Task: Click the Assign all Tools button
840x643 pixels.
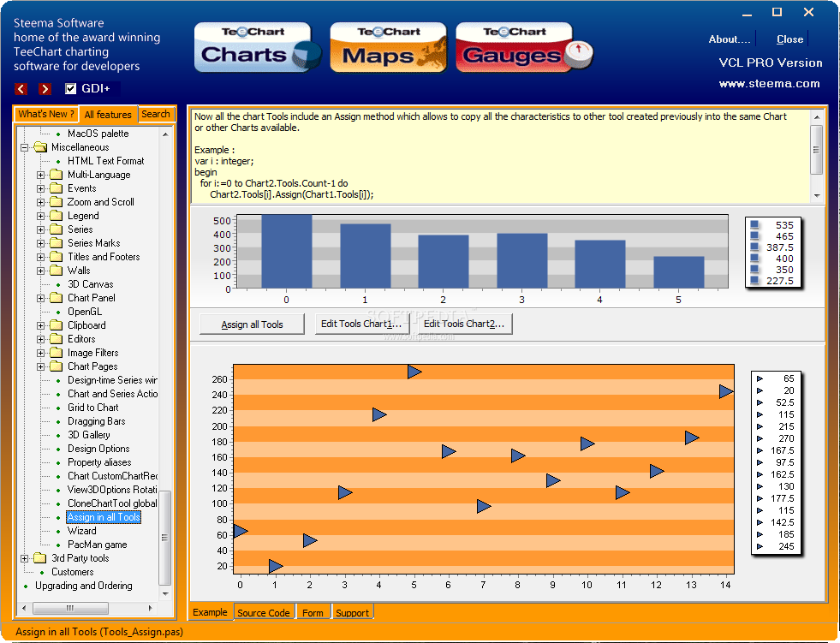Action: (252, 324)
